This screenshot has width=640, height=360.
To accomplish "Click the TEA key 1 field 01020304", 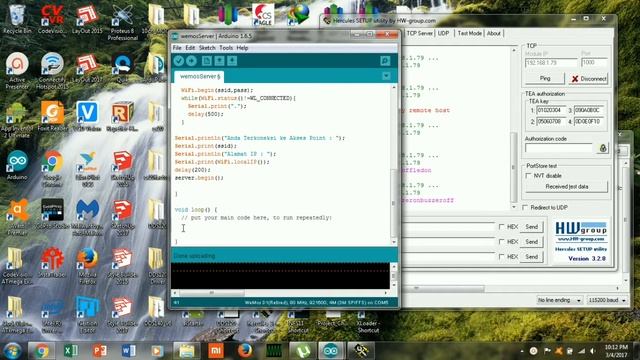I will [x=550, y=111].
